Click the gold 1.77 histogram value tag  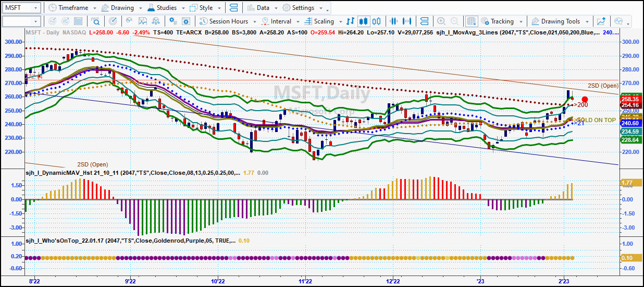[x=630, y=183]
